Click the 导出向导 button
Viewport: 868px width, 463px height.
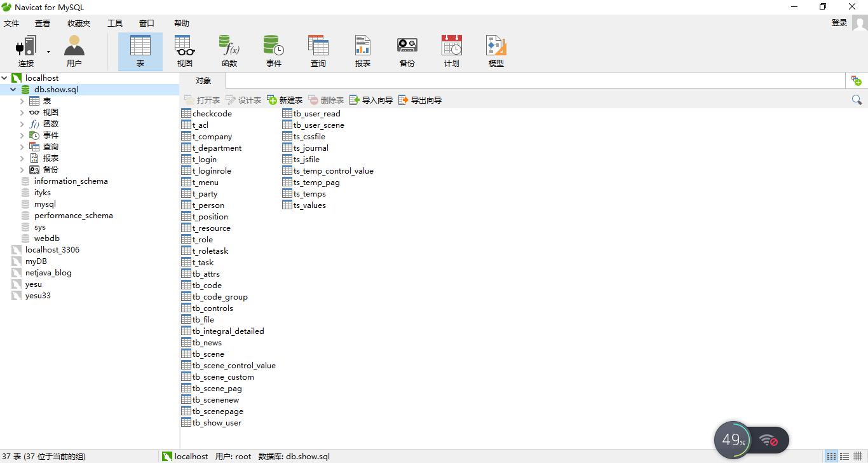pos(420,100)
